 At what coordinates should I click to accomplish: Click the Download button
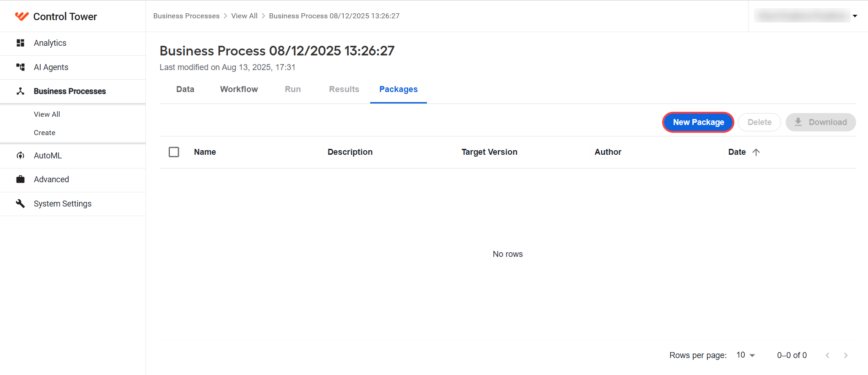tap(821, 122)
